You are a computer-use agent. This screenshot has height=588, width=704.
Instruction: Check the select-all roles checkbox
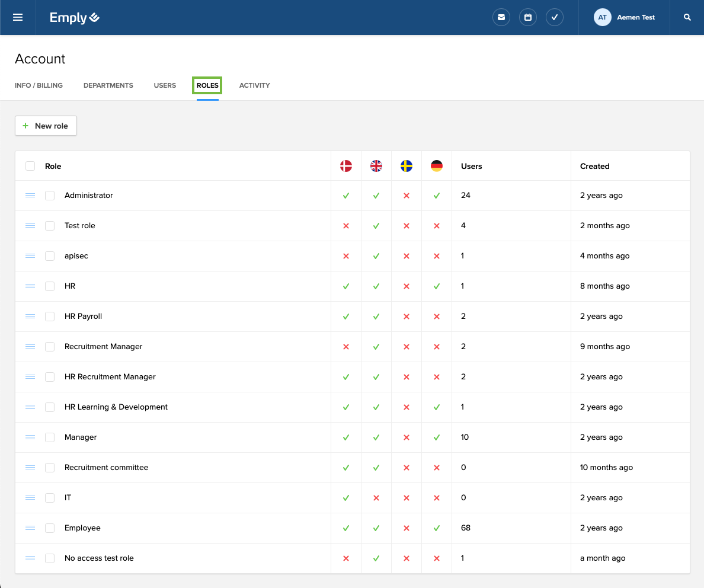tap(30, 166)
